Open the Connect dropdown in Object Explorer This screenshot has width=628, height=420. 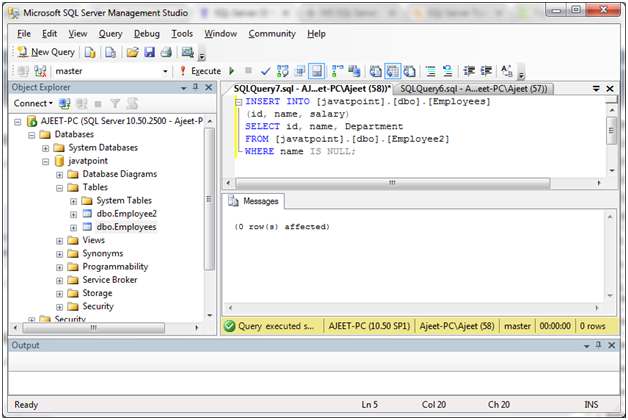[x=33, y=103]
